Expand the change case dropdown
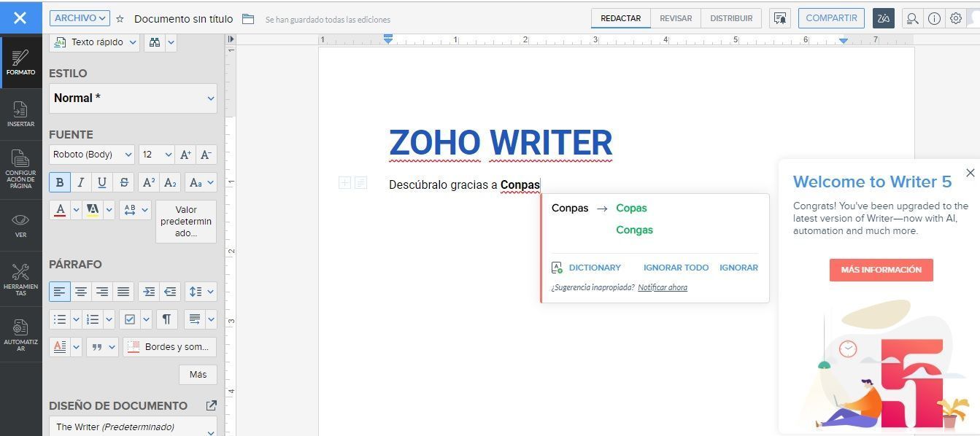Screen dimensions: 980x436 [201, 182]
